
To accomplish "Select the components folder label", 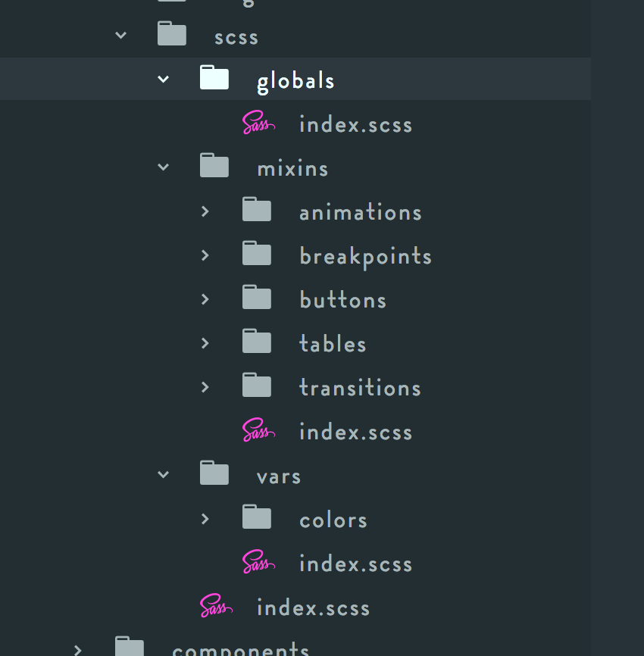I will (241, 648).
